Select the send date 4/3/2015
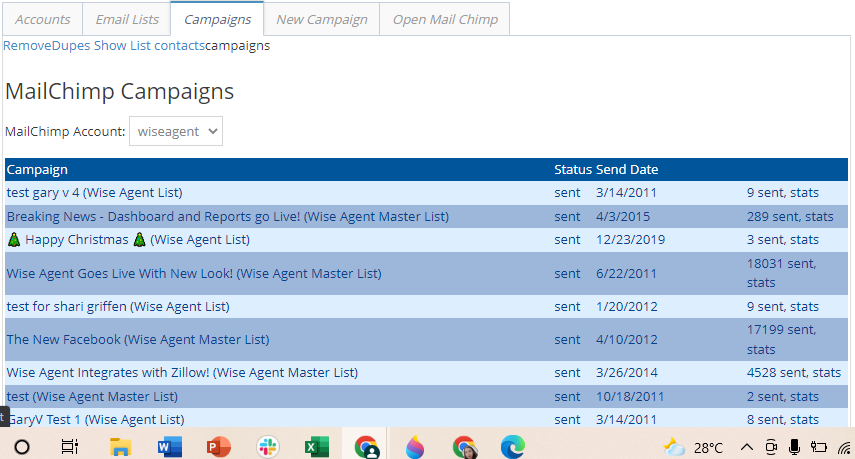Image resolution: width=855 pixels, height=459 pixels. pos(623,216)
